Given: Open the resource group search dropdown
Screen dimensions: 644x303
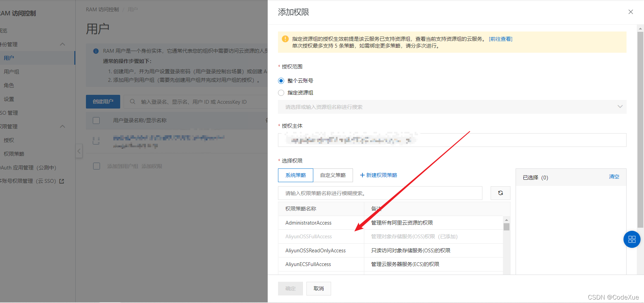Looking at the screenshot, I should [x=452, y=107].
